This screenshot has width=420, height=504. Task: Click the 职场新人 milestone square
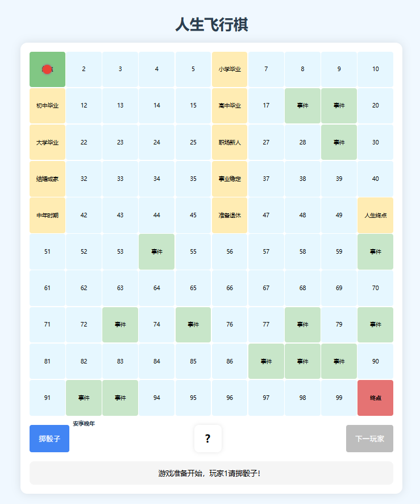click(230, 142)
